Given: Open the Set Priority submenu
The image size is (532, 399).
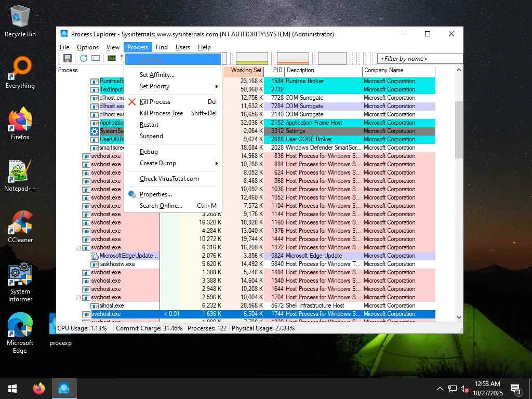Looking at the screenshot, I should pyautogui.click(x=173, y=86).
